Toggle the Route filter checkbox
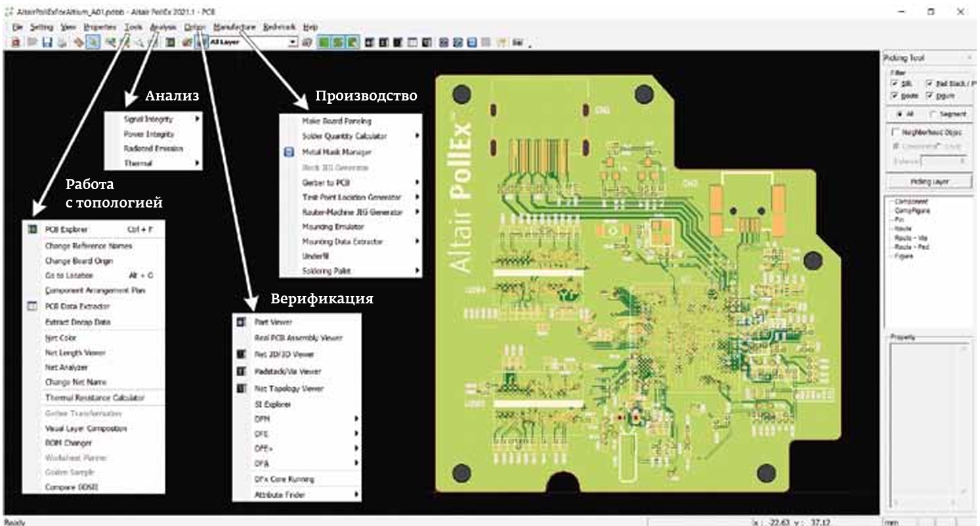The width and height of the screenshot is (980, 526). (895, 96)
